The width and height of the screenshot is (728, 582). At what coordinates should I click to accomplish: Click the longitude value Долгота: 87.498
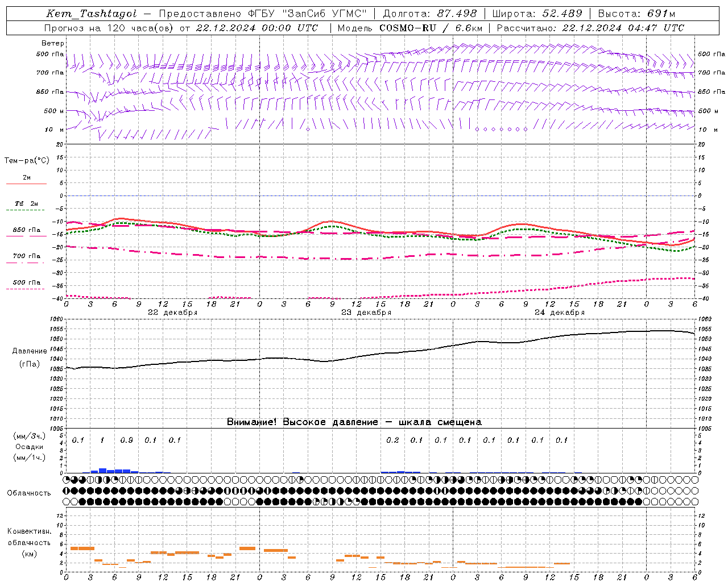tap(431, 14)
